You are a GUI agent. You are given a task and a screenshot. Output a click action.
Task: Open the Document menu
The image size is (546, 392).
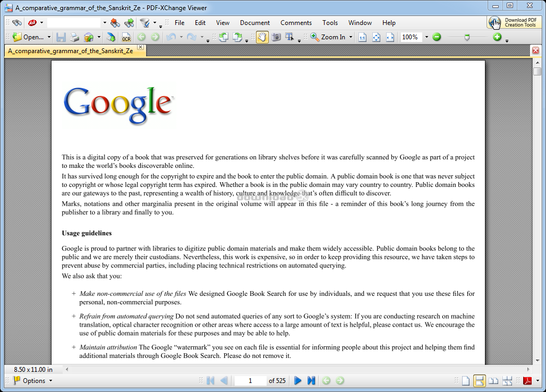[255, 23]
